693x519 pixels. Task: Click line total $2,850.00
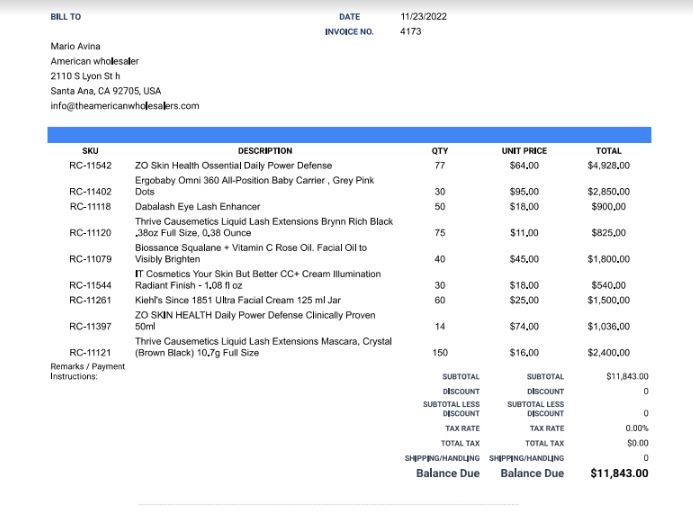[x=609, y=192]
